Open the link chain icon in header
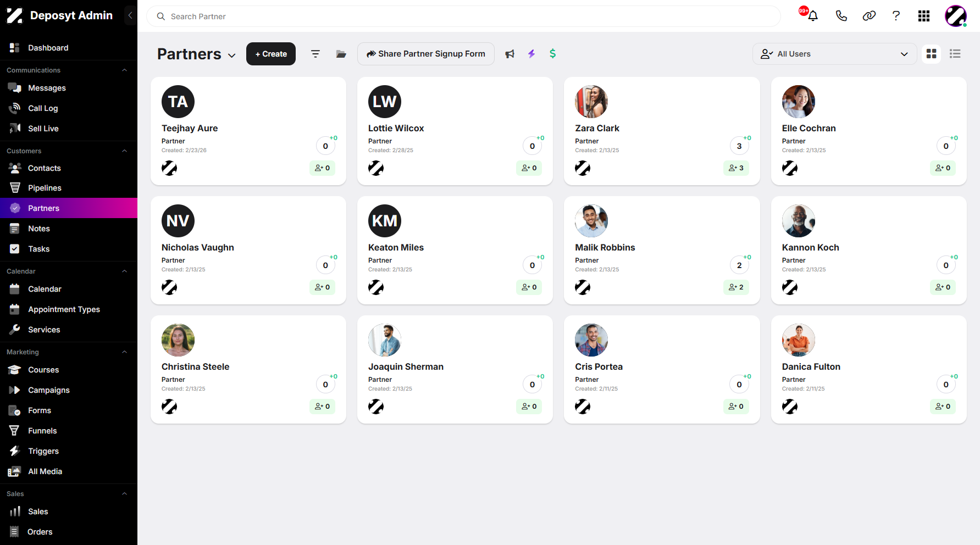Image resolution: width=980 pixels, height=545 pixels. 869,16
